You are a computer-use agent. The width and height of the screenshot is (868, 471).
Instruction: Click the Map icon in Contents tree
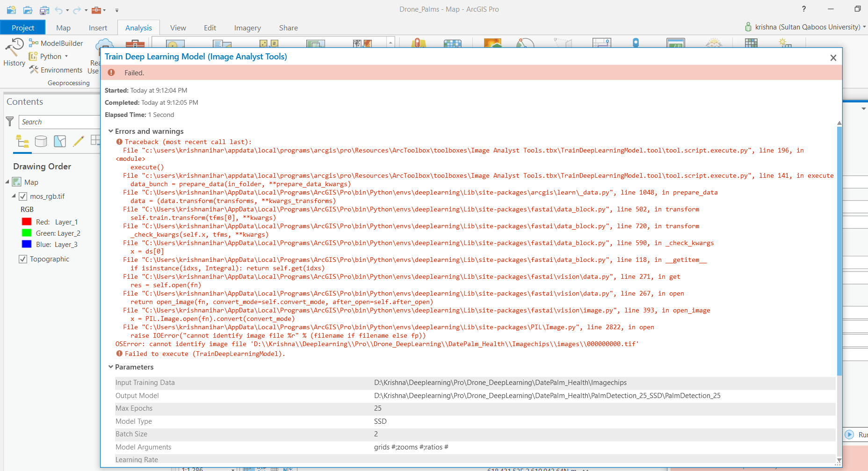(17, 182)
